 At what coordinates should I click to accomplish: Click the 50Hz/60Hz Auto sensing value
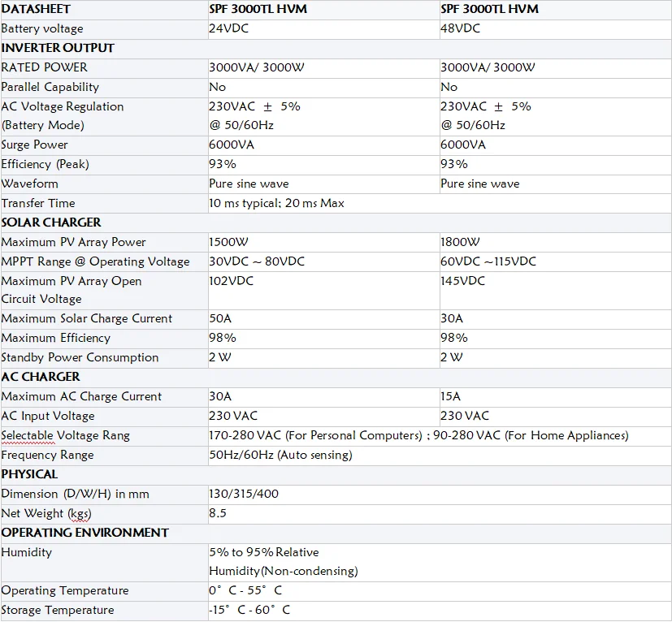(x=280, y=455)
